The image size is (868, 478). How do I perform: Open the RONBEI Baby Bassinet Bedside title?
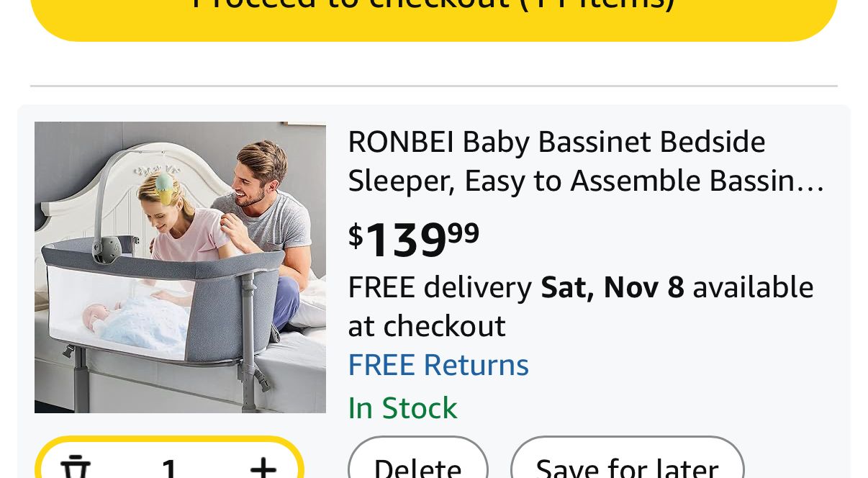[x=556, y=142]
